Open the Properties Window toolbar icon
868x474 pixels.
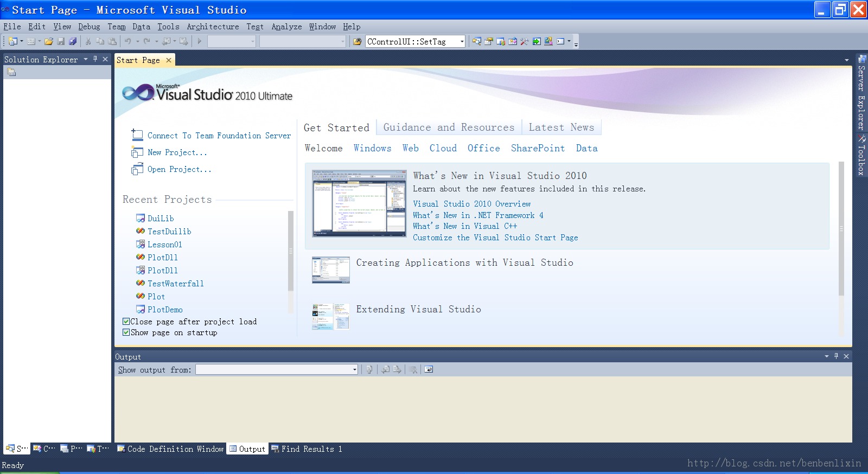click(489, 41)
